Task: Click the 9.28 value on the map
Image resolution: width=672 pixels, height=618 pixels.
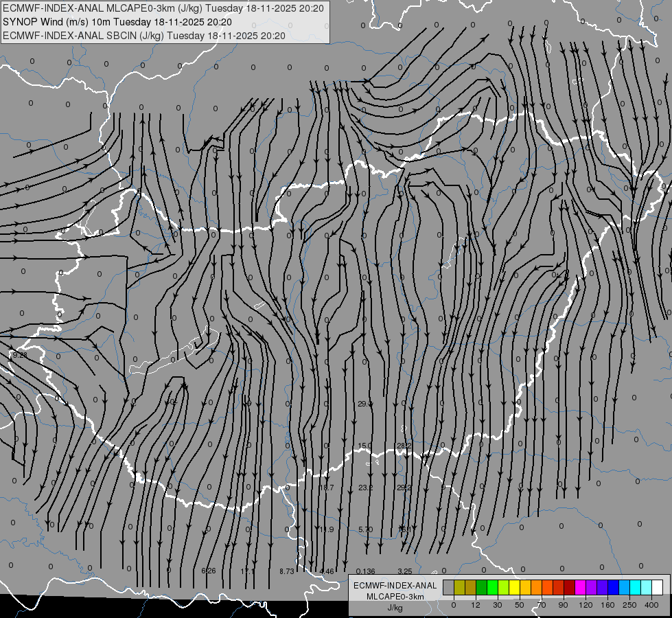Action: pyautogui.click(x=20, y=355)
